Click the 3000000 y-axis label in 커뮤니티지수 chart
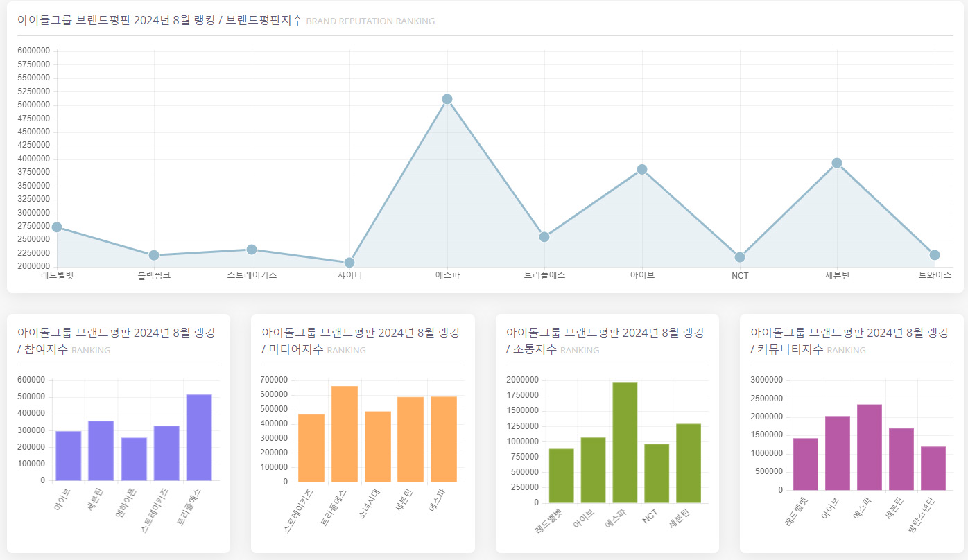 [x=767, y=380]
